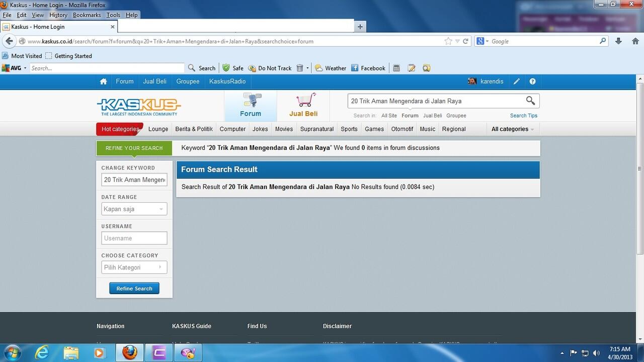The width and height of the screenshot is (644, 362).
Task: Open the Otomotif category link
Action: click(x=402, y=129)
